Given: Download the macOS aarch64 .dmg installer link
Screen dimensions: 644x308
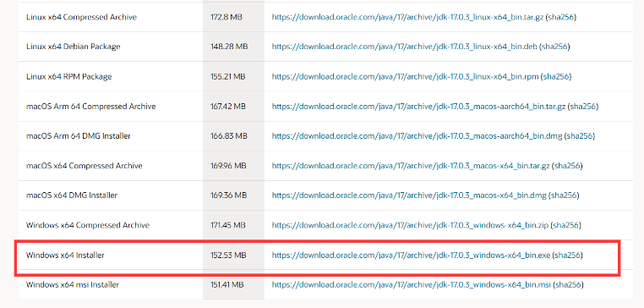Looking at the screenshot, I should click(417, 136).
